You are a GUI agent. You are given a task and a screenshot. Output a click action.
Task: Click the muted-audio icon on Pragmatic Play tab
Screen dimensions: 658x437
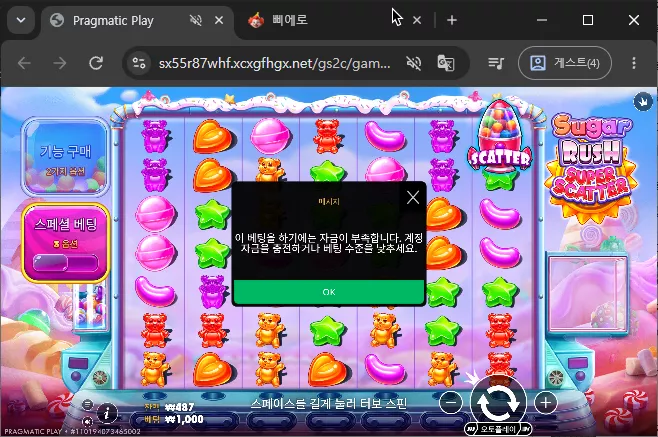pyautogui.click(x=195, y=20)
